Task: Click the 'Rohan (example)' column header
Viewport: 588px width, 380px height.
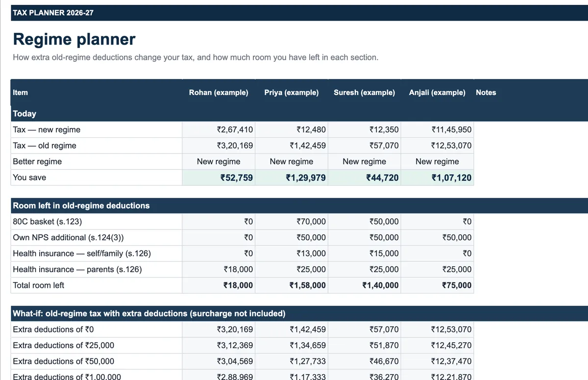Action: click(219, 92)
